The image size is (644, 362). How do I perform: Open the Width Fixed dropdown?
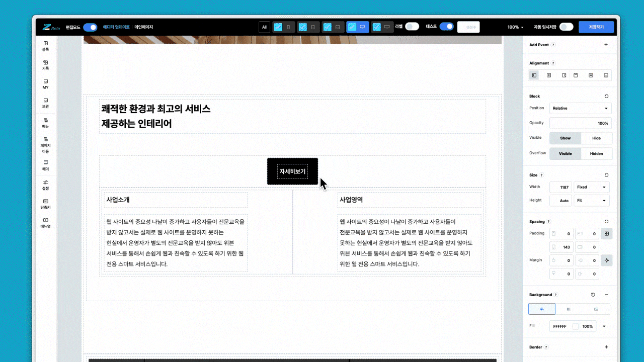592,187
